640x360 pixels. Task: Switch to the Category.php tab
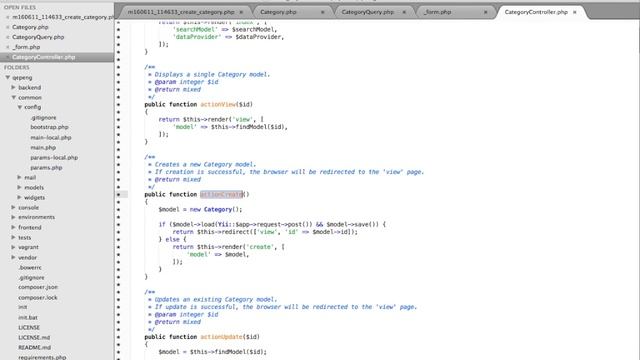[278, 12]
